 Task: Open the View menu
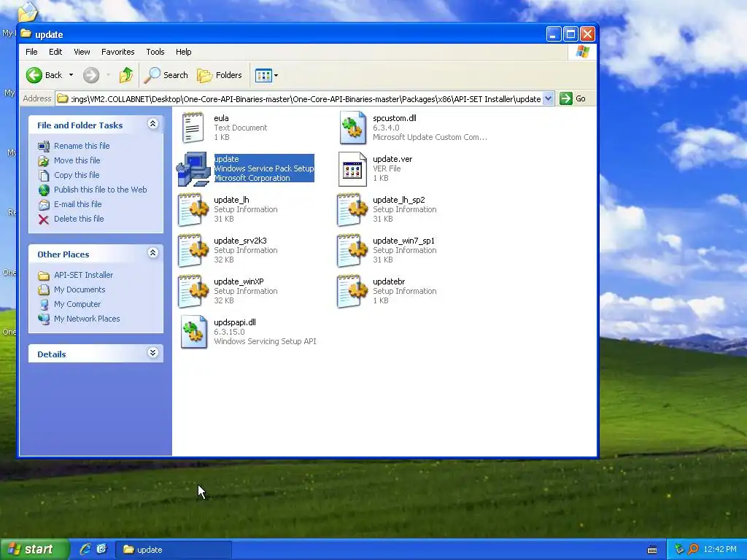tap(82, 52)
